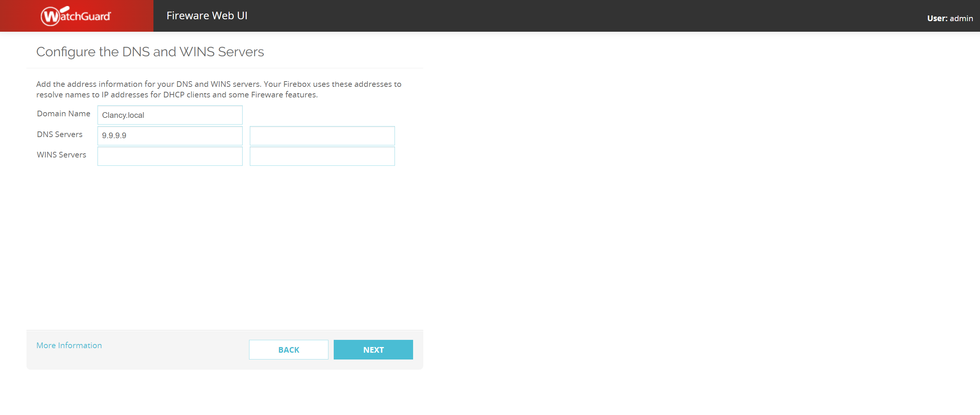Select the second WINS Servers field

click(x=322, y=156)
